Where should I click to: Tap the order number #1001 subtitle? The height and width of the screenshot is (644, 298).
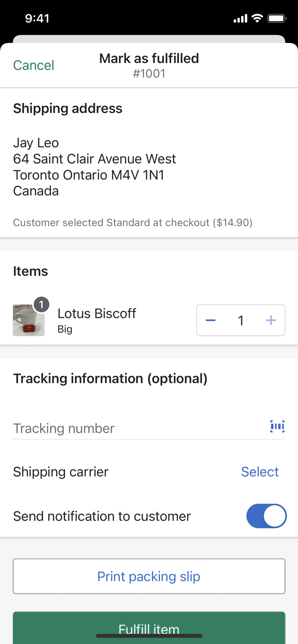(149, 73)
